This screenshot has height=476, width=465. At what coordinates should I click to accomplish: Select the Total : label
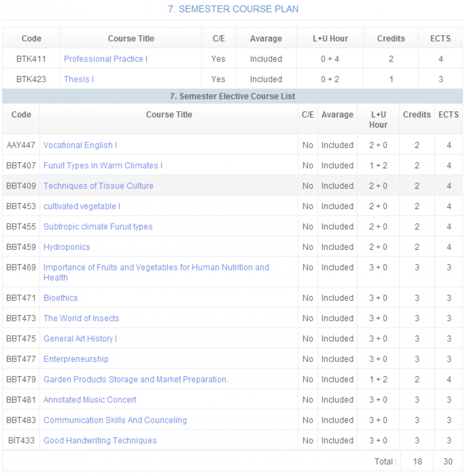(x=385, y=462)
